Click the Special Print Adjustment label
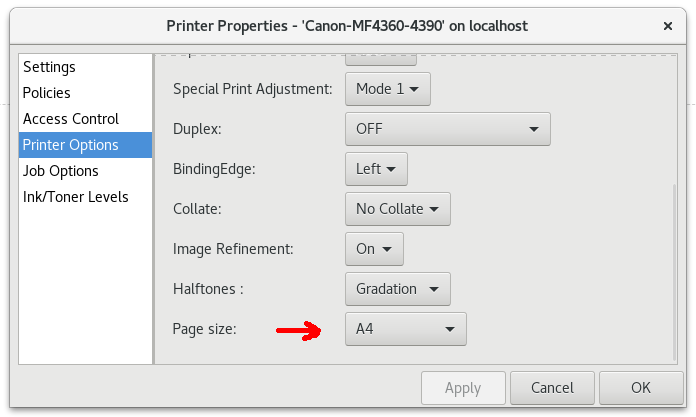 tap(253, 89)
